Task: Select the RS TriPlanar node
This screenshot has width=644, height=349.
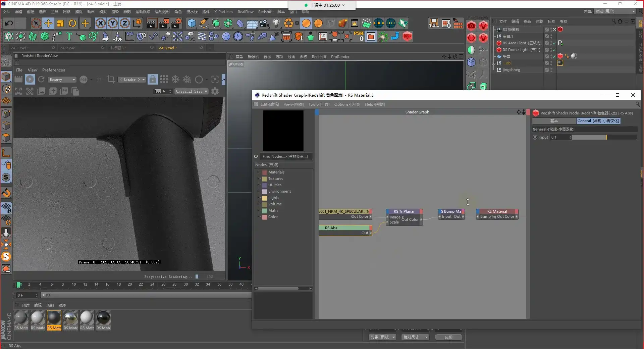Action: 404,211
